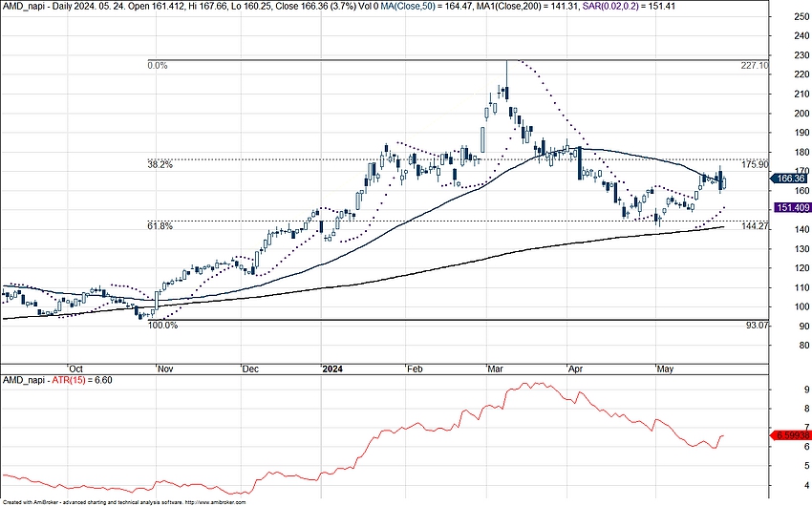Click the 220 price axis label

tap(802, 75)
